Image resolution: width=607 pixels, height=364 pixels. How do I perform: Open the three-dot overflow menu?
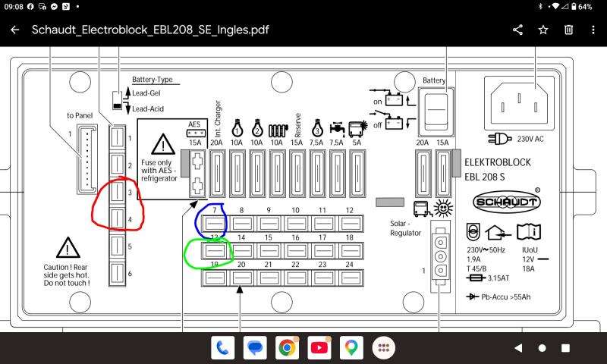pos(593,30)
